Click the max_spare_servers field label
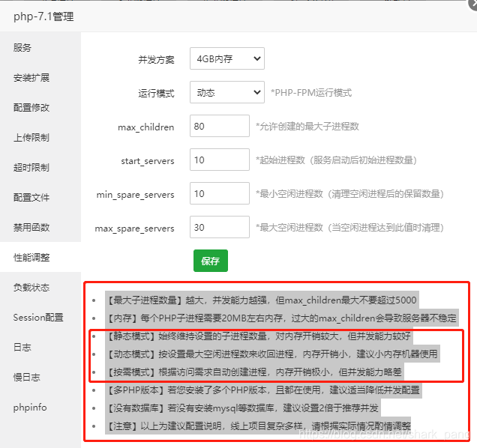This screenshot has height=448, width=477. coord(134,228)
